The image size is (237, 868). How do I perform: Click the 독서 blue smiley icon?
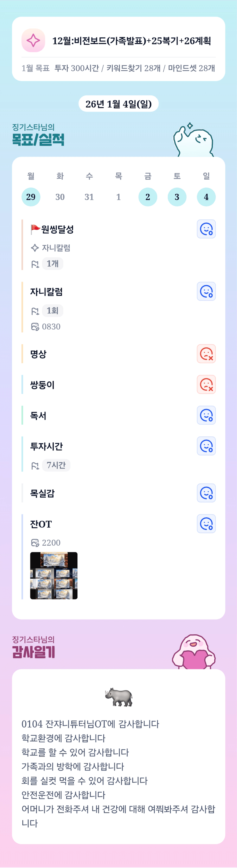pyautogui.click(x=206, y=415)
